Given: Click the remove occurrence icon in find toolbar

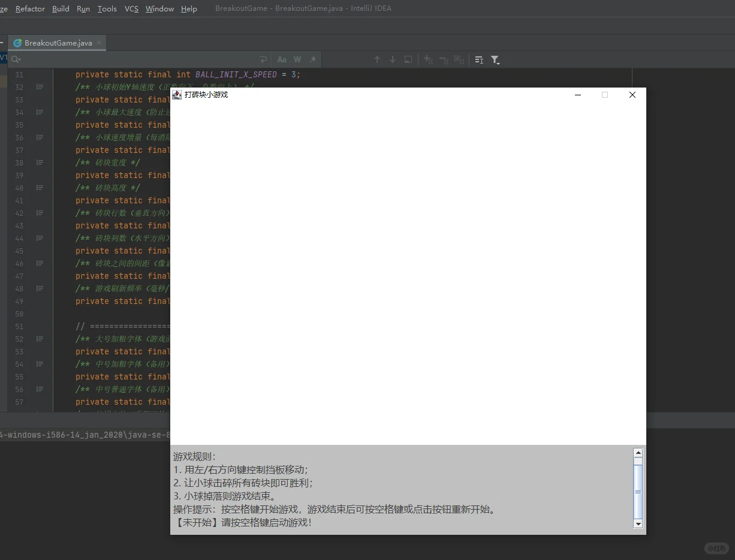Looking at the screenshot, I should [443, 59].
